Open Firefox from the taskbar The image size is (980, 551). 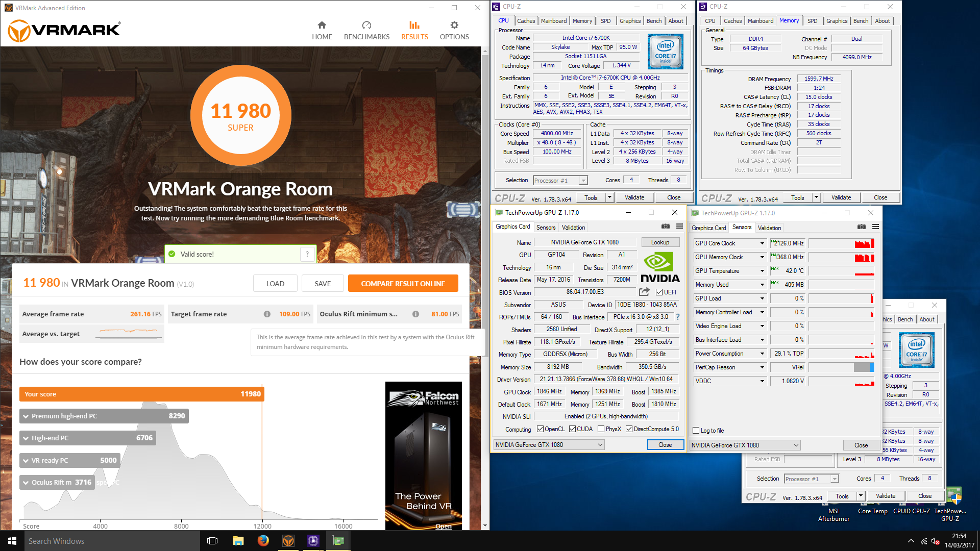tap(263, 541)
